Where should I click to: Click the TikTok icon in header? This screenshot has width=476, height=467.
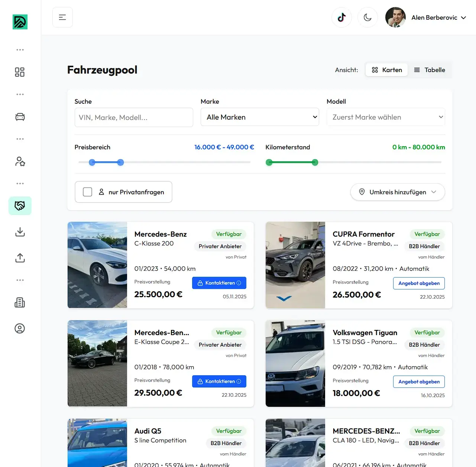(341, 17)
